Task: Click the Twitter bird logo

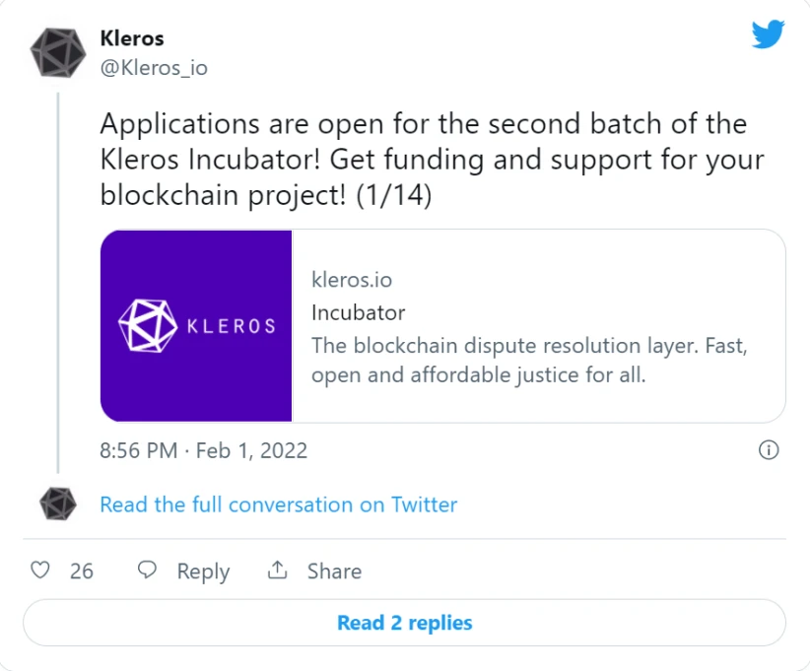Action: click(x=768, y=34)
